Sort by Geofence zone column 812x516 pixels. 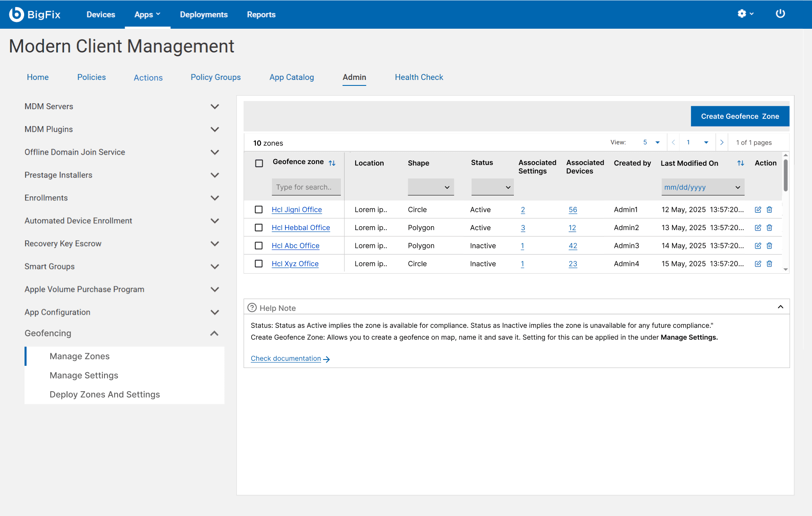(x=332, y=163)
